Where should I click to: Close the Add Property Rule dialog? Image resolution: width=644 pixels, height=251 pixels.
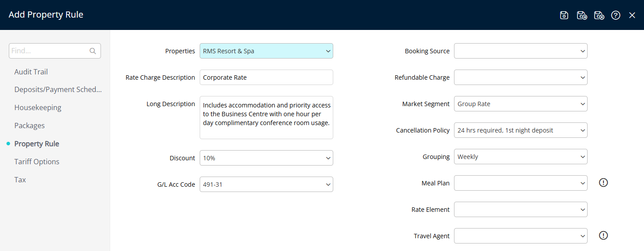pyautogui.click(x=632, y=15)
